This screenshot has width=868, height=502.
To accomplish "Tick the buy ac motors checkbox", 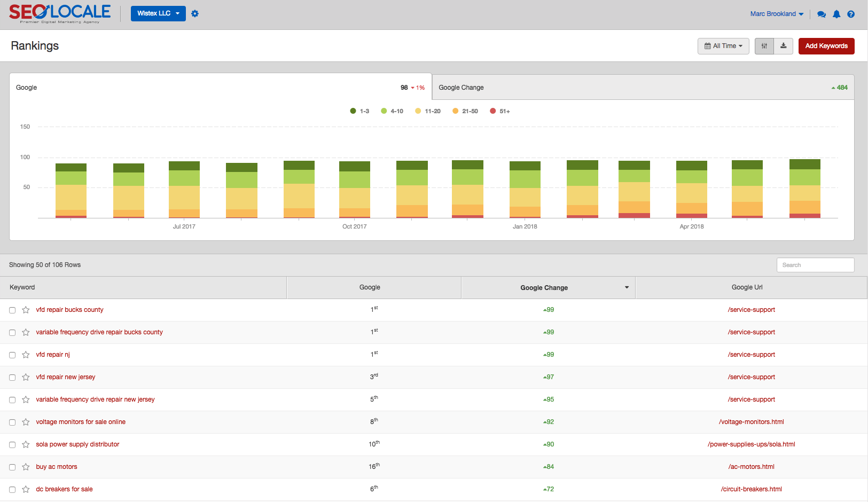I will click(x=12, y=467).
